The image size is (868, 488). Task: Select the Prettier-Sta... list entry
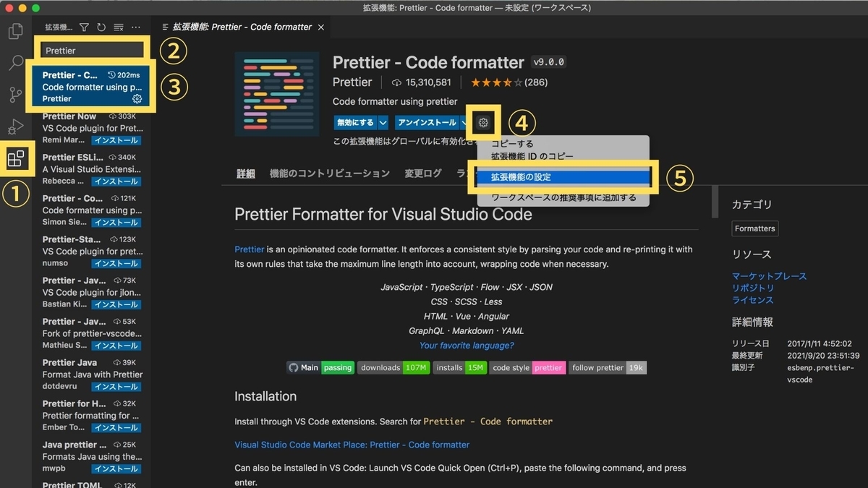point(91,252)
